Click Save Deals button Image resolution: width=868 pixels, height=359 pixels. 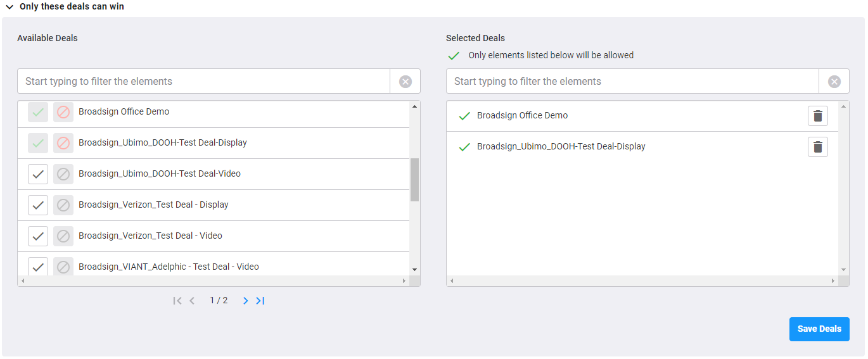tap(819, 329)
